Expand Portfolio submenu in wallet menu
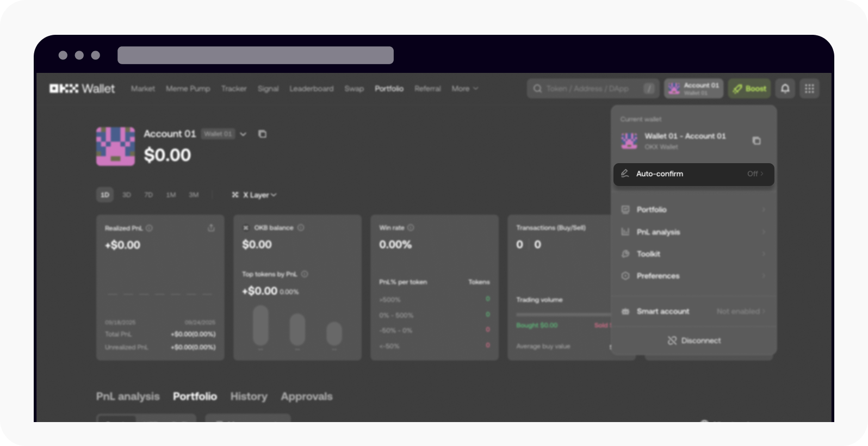Image resolution: width=868 pixels, height=446 pixels. click(764, 209)
